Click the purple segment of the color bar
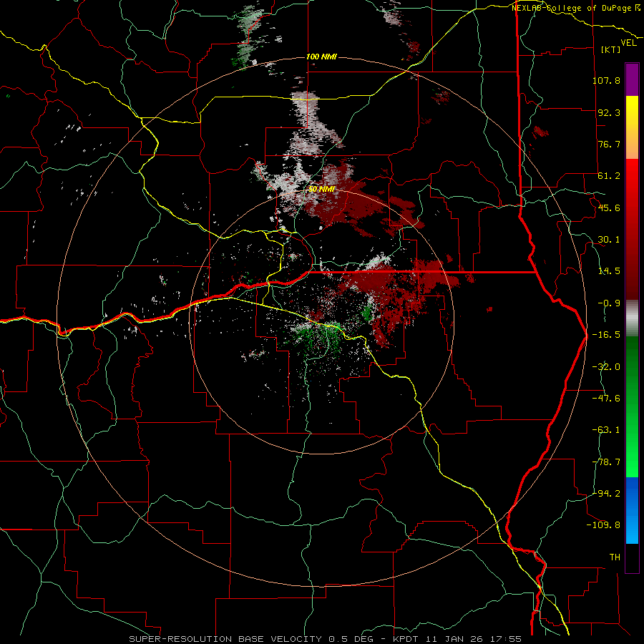This screenshot has height=644, width=644. 632,79
